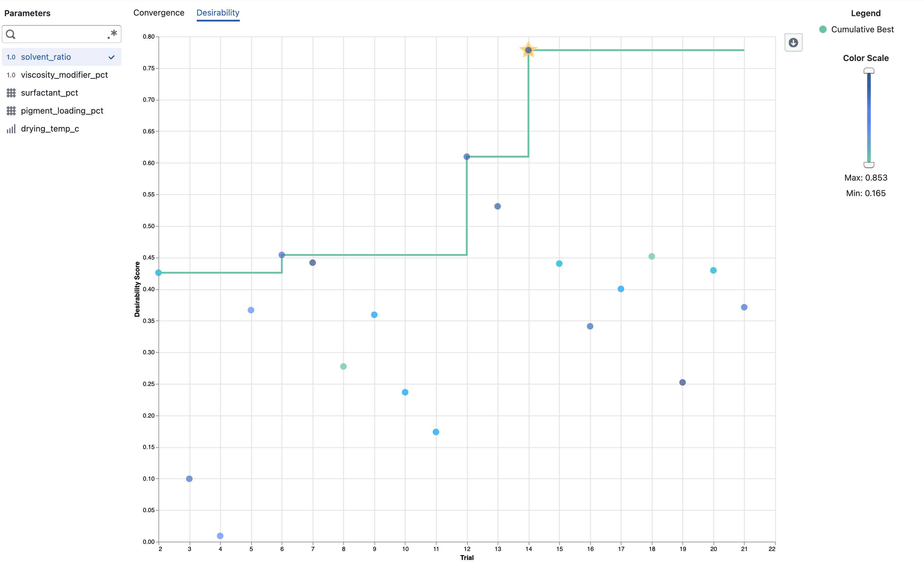Click the data point at trial 16
This screenshot has height=571, width=924.
pos(590,326)
